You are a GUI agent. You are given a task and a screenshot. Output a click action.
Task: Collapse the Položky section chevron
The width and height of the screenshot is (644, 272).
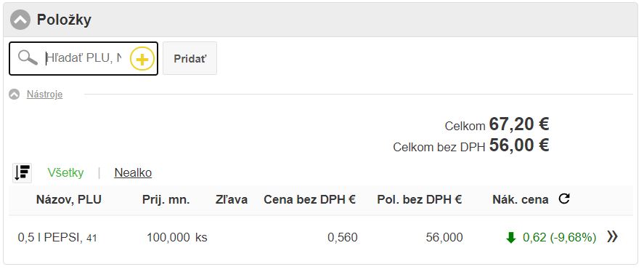click(x=20, y=20)
